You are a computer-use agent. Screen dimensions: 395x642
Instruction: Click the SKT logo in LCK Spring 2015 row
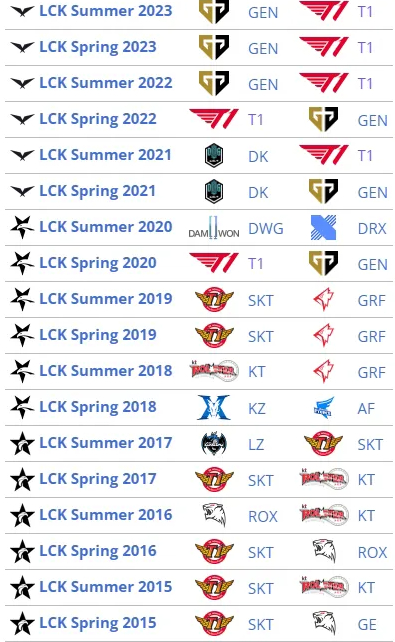point(214,623)
